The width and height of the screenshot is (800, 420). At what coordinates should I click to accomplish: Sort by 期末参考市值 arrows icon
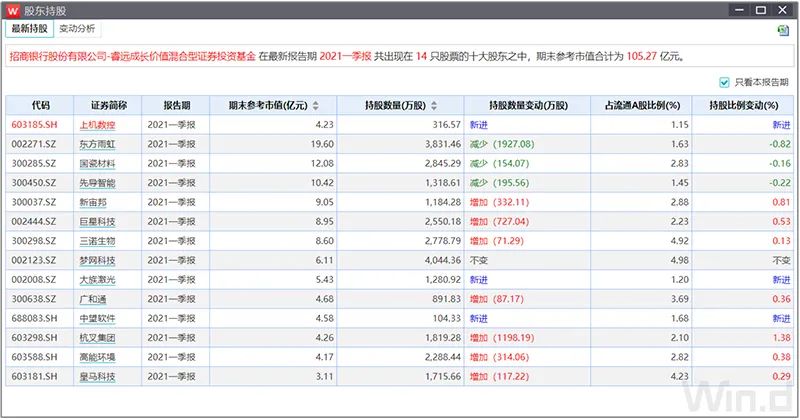coord(316,106)
